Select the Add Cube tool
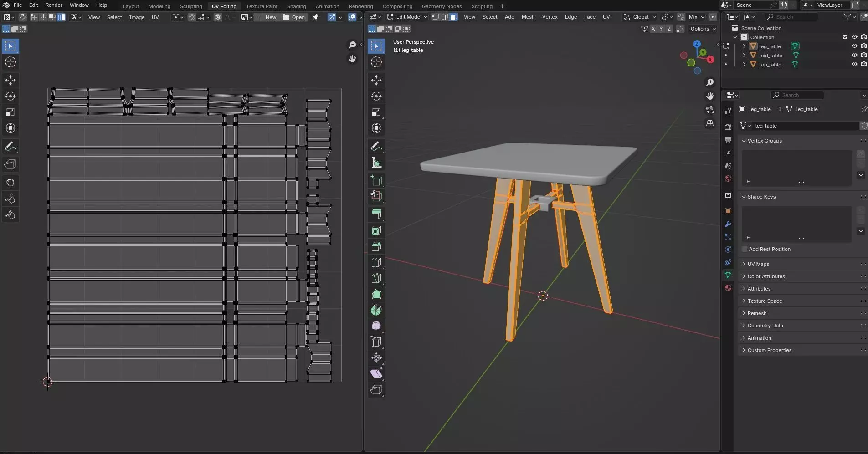 pos(376,180)
